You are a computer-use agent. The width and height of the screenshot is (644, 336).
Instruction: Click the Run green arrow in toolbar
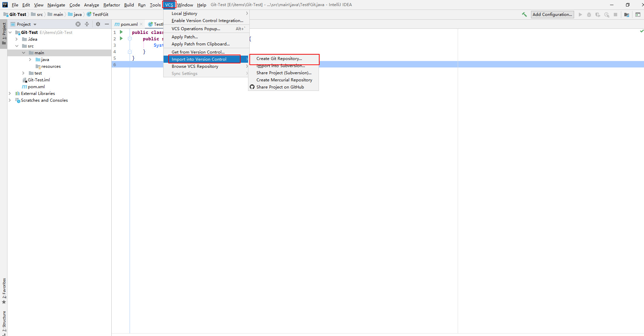(x=580, y=15)
